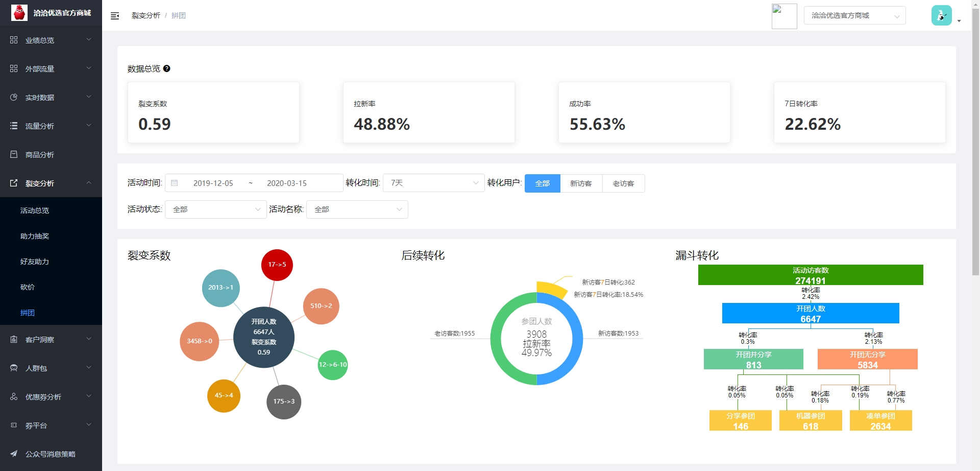The image size is (980, 471).
Task: Click the start date 2019-12-05 field
Action: pos(213,183)
